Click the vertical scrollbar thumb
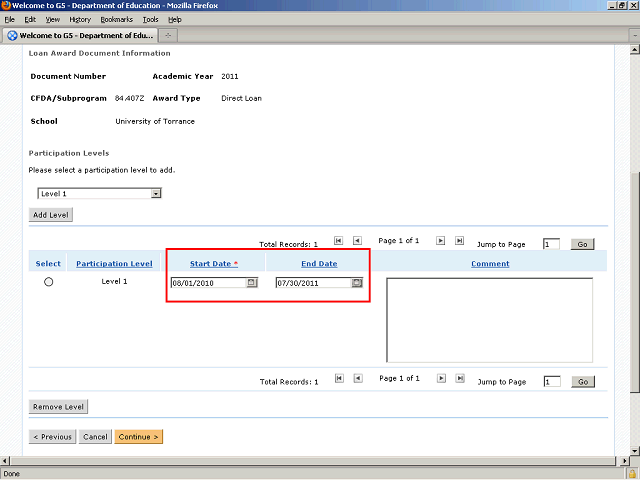The width and height of the screenshot is (640, 480). [x=635, y=282]
